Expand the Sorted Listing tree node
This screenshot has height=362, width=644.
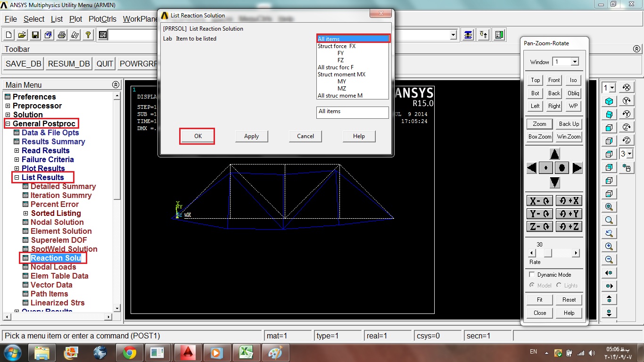26,213
